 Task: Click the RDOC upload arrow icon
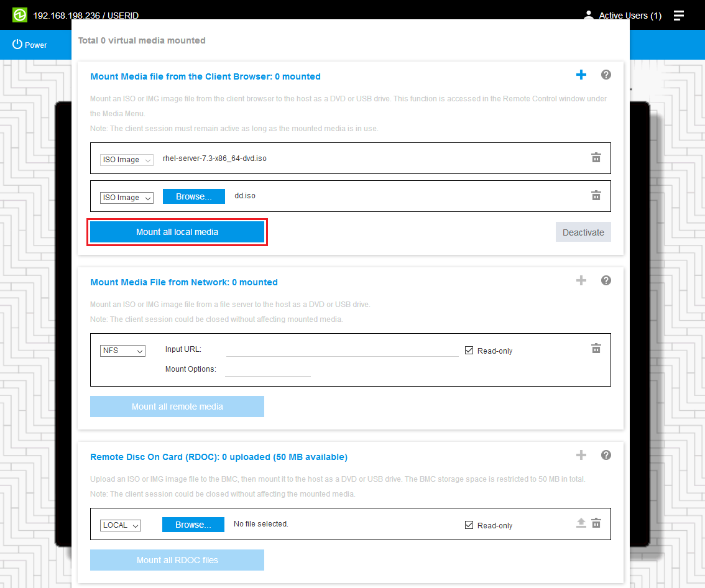[x=581, y=523]
